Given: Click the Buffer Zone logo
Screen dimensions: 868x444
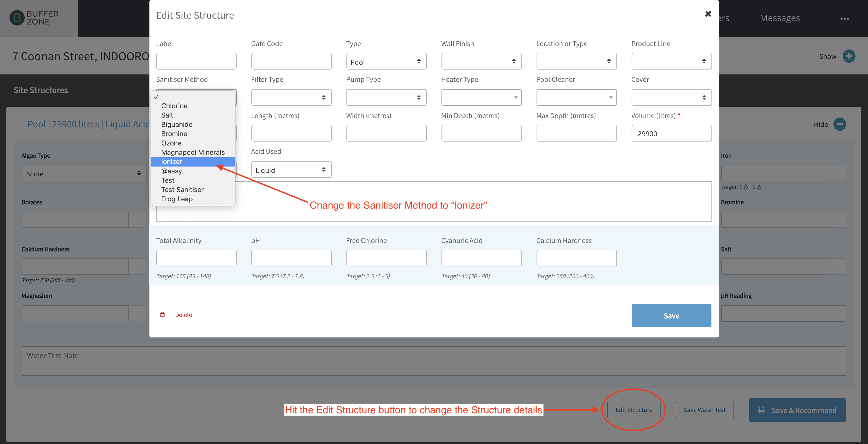Looking at the screenshot, I should [34, 18].
